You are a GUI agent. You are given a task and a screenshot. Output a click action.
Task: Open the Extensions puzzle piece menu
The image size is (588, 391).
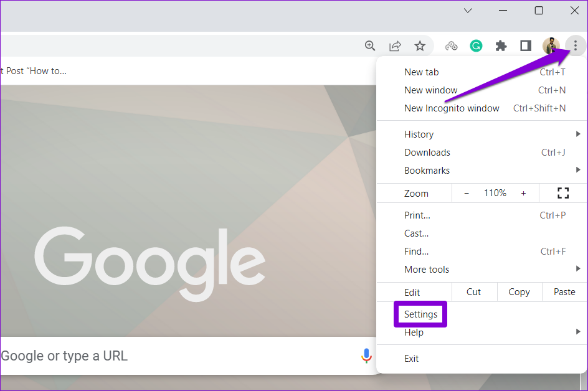coord(501,45)
